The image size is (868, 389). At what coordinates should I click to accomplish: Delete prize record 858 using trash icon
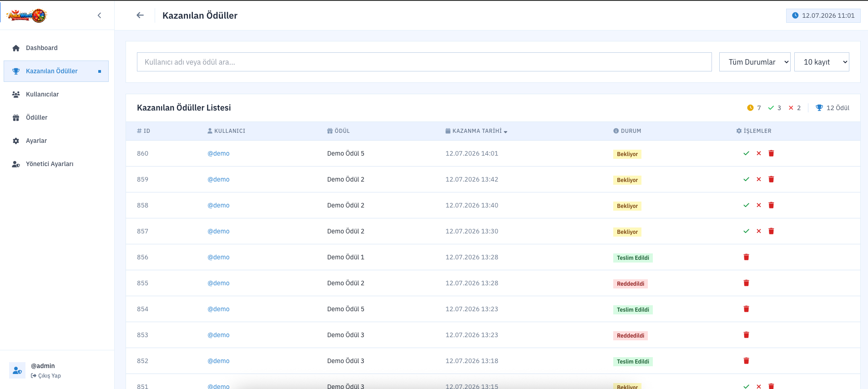tap(771, 205)
